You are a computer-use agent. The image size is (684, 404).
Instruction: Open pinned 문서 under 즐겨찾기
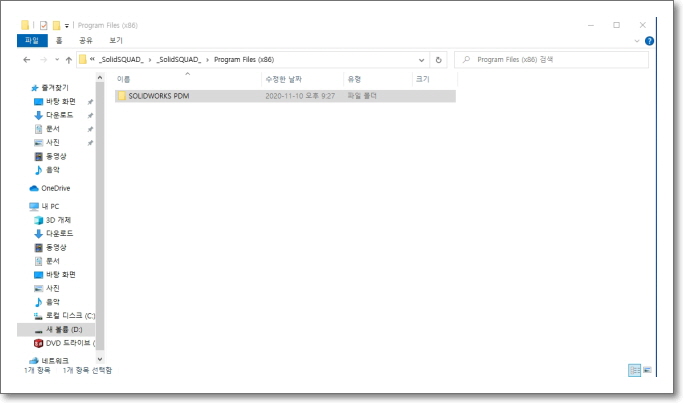[x=53, y=129]
